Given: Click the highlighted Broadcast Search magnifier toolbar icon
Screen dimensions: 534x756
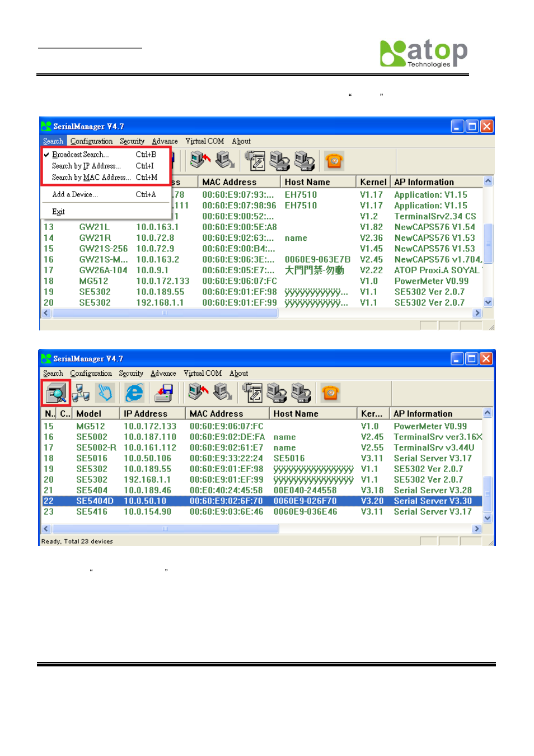Looking at the screenshot, I should pos(56,393).
